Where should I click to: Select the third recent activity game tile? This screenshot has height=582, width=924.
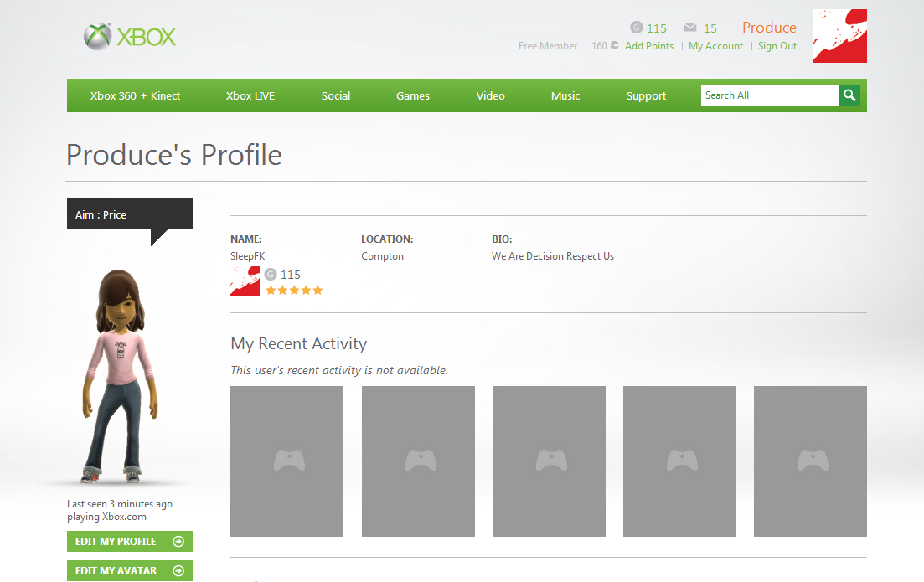click(x=550, y=461)
